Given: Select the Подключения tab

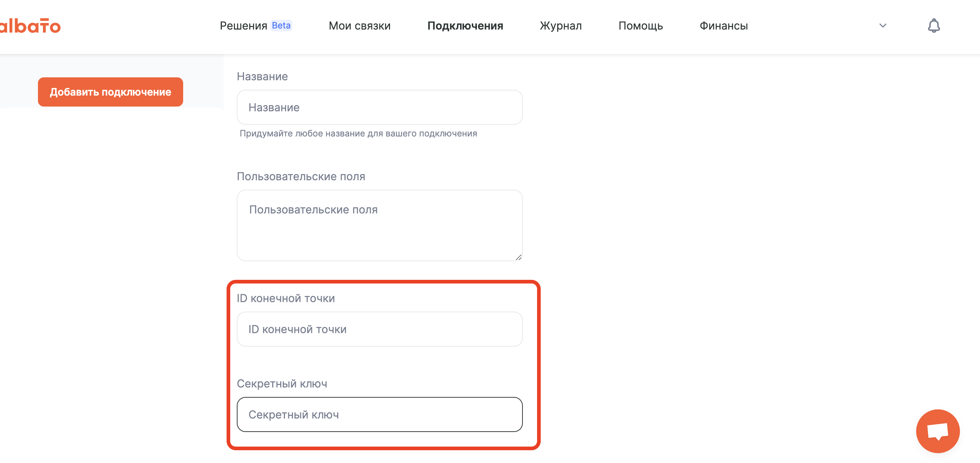Looking at the screenshot, I should pos(465,26).
